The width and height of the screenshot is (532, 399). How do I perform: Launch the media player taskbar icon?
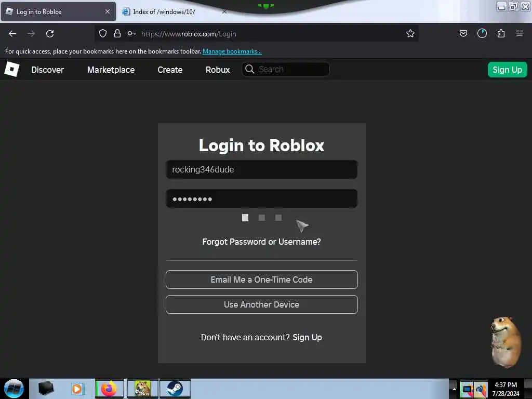77,389
